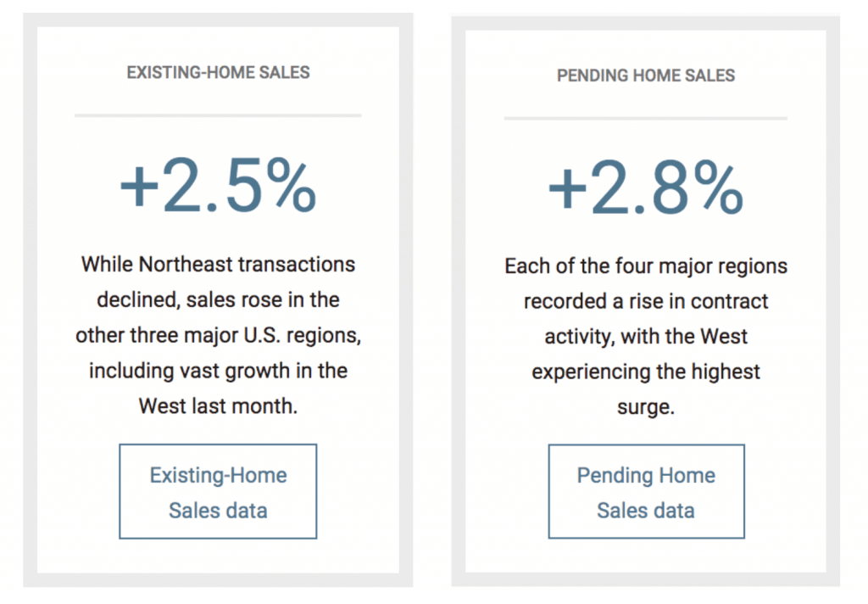Image resolution: width=868 pixels, height=604 pixels.
Task: Click the 'While Northeast transactions' text line
Action: [218, 265]
